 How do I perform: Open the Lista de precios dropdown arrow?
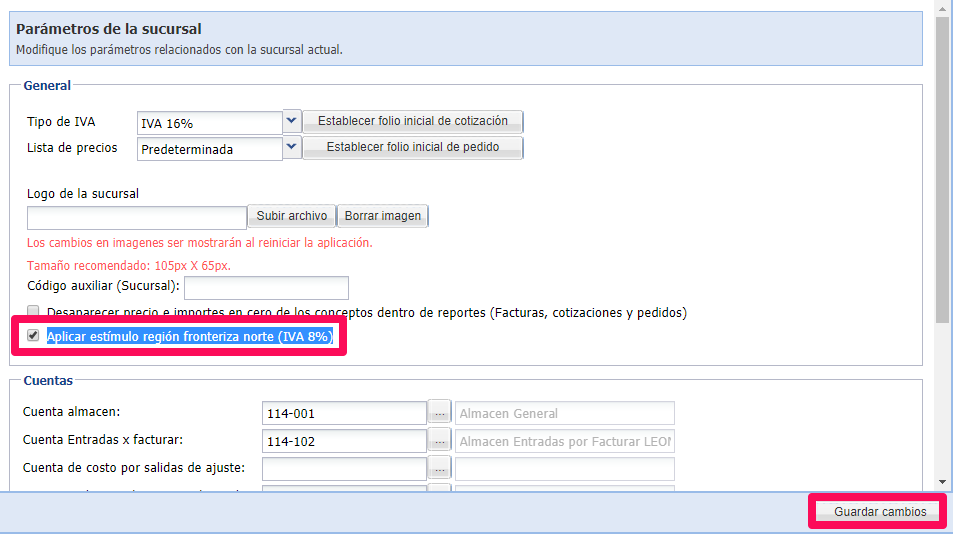(x=292, y=147)
